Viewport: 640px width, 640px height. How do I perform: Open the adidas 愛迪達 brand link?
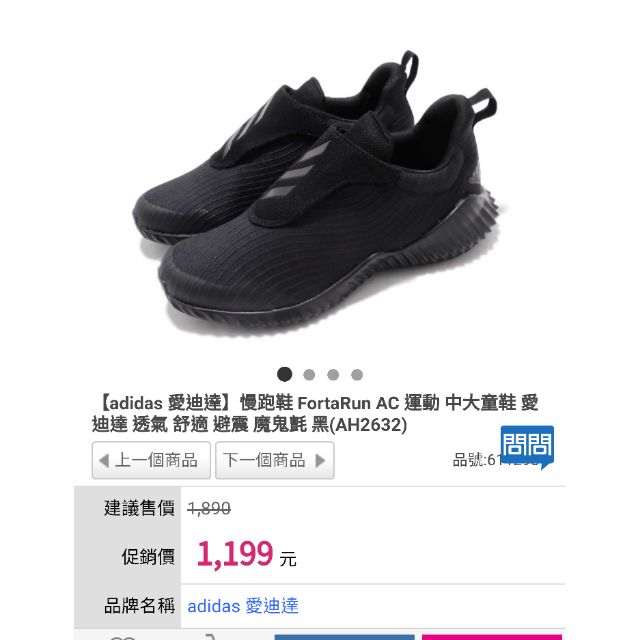pos(243,606)
